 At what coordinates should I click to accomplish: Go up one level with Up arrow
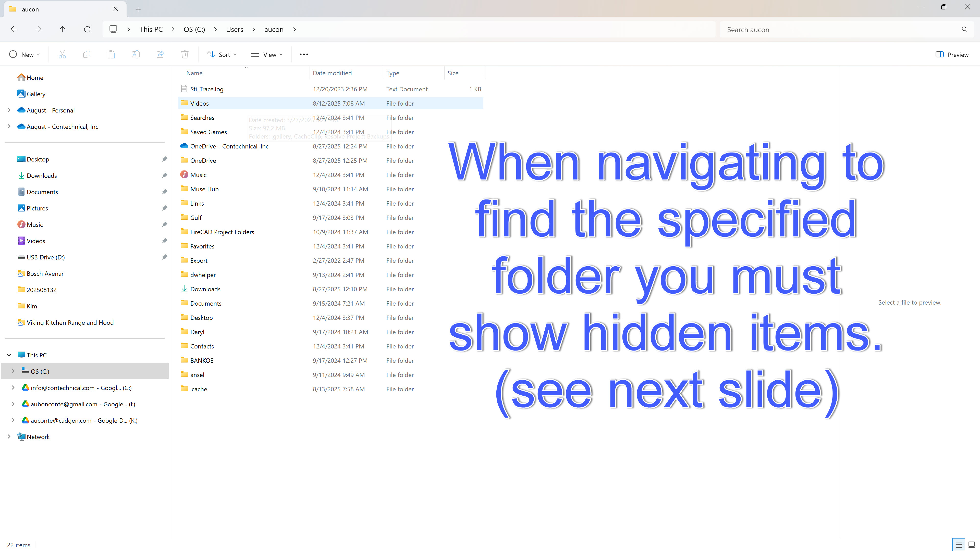tap(63, 29)
